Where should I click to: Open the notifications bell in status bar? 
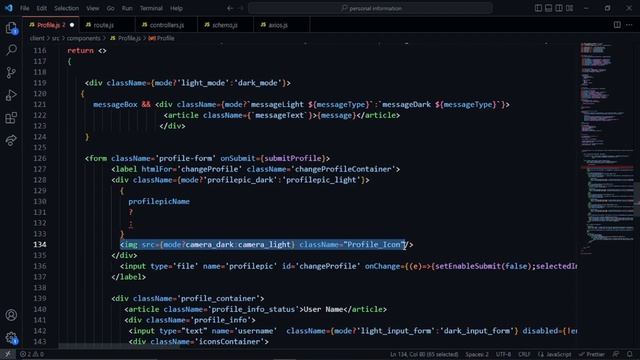(x=630, y=354)
